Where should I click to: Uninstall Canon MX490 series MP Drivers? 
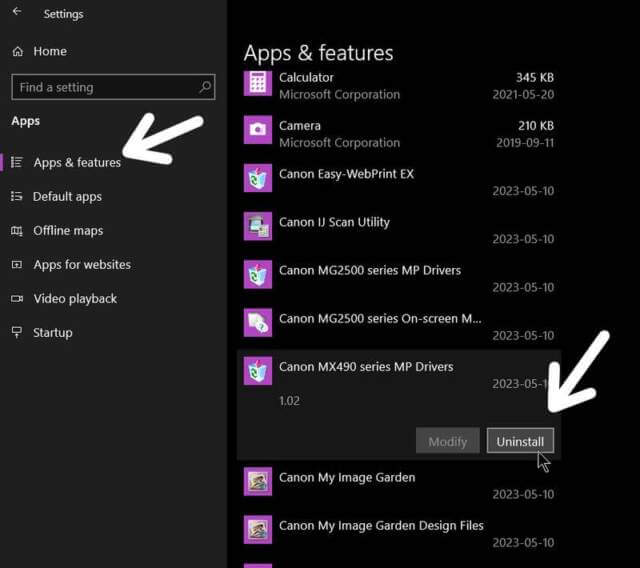[x=520, y=441]
